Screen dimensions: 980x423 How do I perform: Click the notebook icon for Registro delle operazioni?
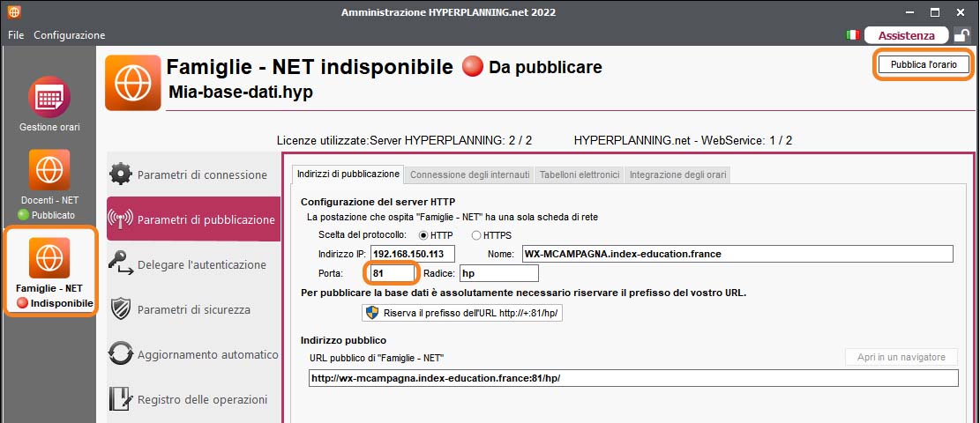121,399
